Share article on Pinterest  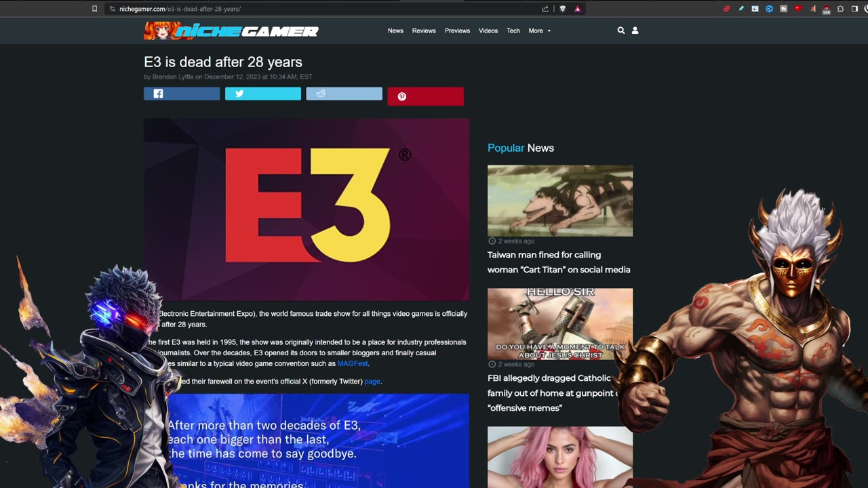pyautogui.click(x=425, y=96)
